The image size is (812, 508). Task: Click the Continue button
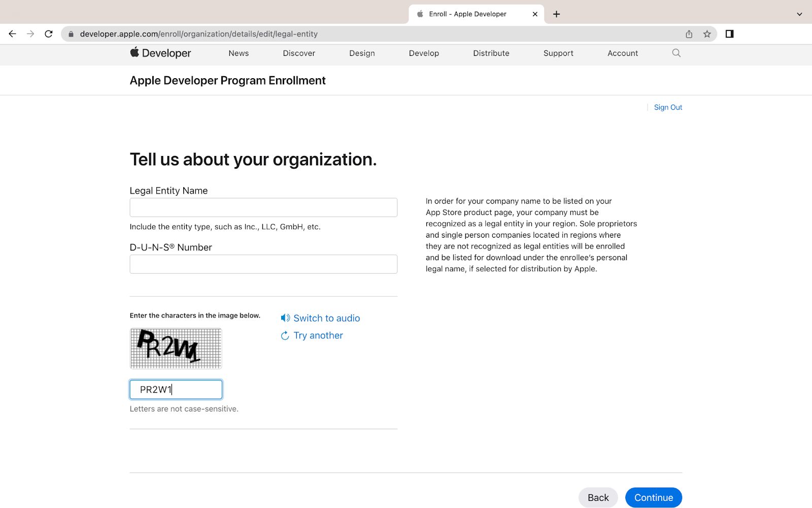[x=654, y=497]
